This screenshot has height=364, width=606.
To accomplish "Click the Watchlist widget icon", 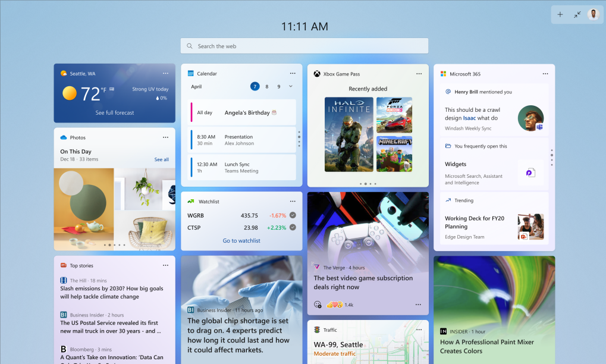I will click(190, 201).
